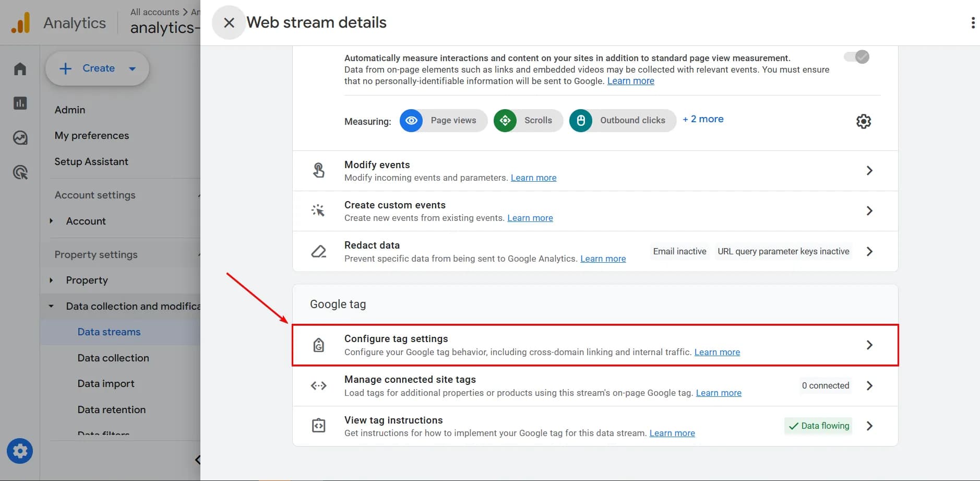980x481 pixels.
Task: Click the Admin gear icon at bottom left
Action: click(20, 451)
